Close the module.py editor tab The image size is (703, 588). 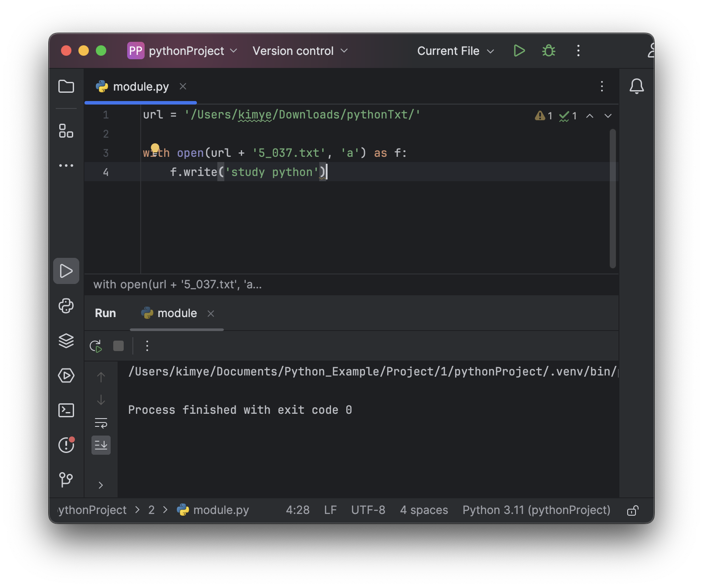(183, 86)
